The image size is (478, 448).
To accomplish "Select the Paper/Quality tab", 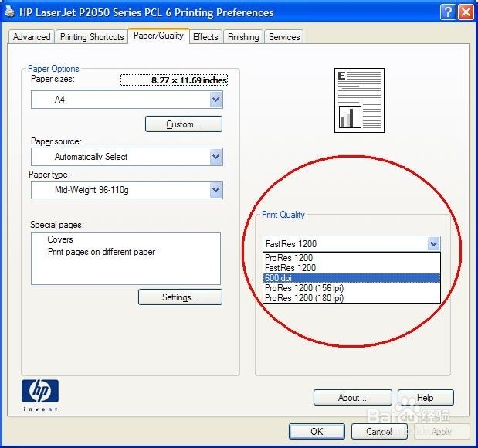I will (x=158, y=36).
